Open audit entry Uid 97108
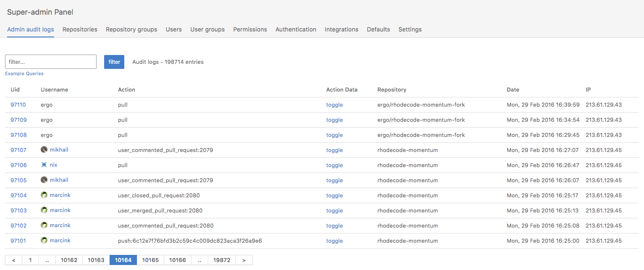 18,135
